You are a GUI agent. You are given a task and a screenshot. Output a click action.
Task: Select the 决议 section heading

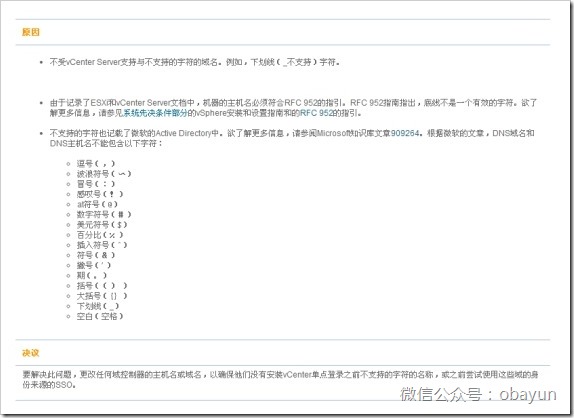(31, 353)
